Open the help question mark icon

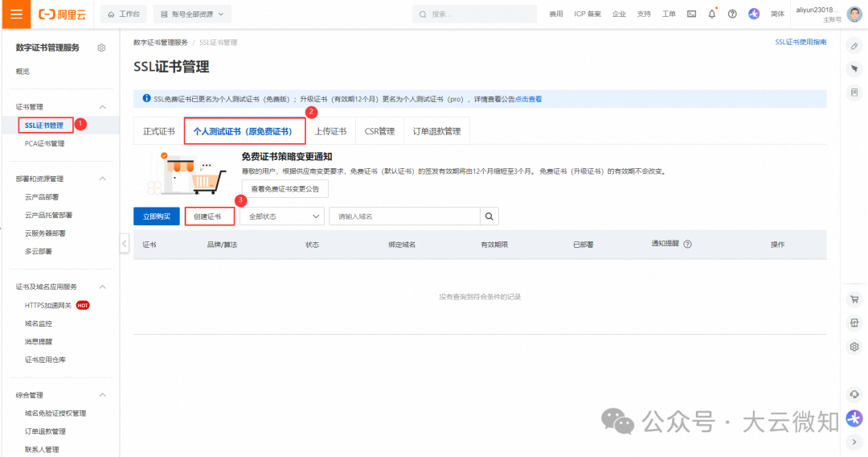click(732, 14)
